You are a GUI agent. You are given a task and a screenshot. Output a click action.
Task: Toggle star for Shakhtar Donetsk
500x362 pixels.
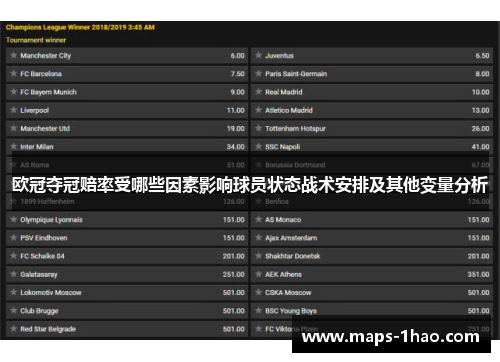coord(258,256)
